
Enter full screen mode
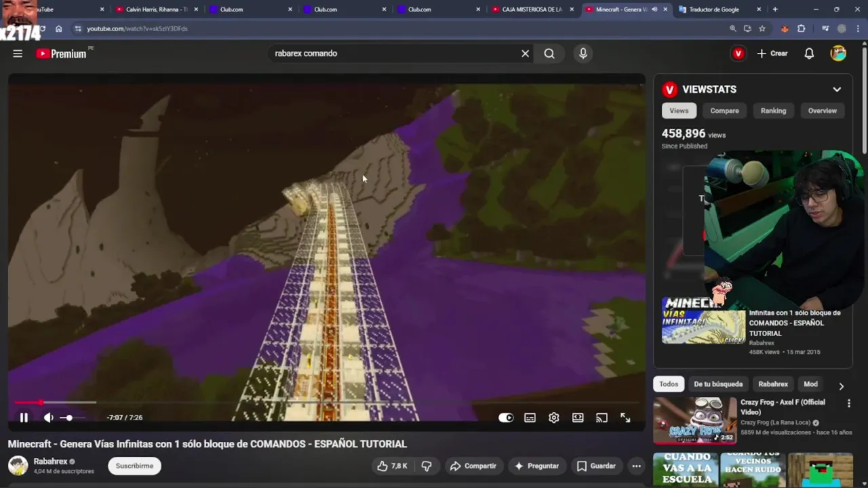[625, 418]
